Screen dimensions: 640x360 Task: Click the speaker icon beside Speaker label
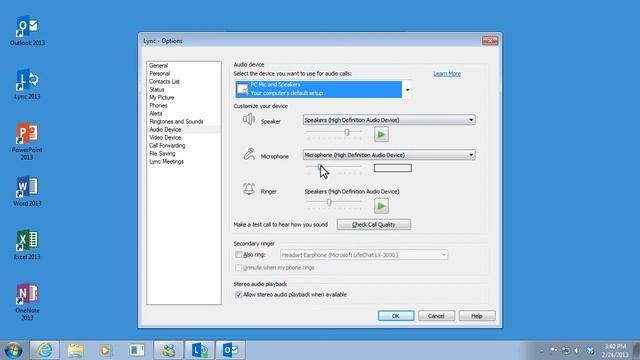tap(249, 120)
